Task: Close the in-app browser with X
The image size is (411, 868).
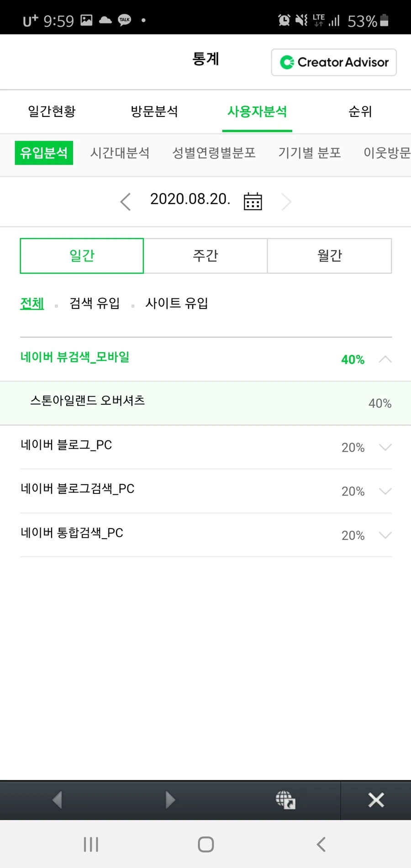Action: point(376,800)
